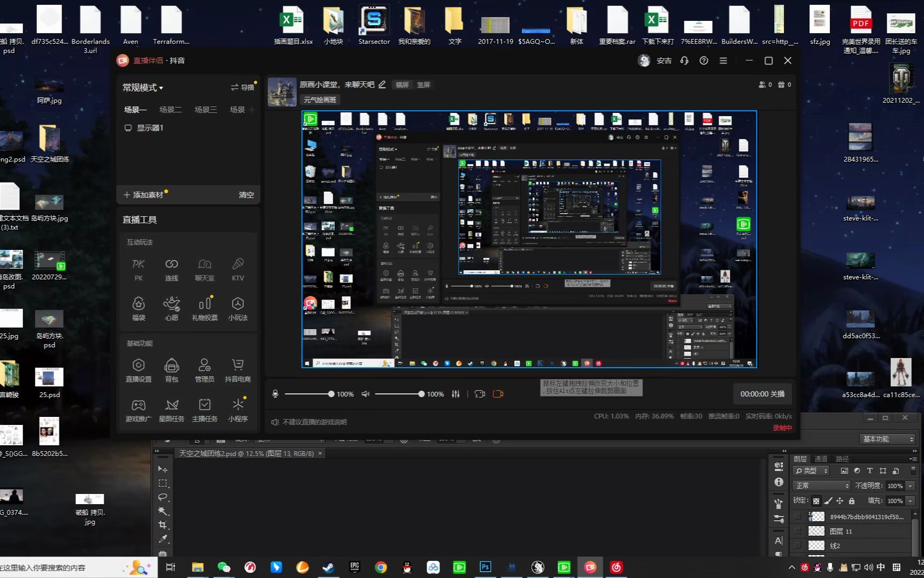Select the 横屏 landscape option
924x578 pixels.
pyautogui.click(x=402, y=85)
